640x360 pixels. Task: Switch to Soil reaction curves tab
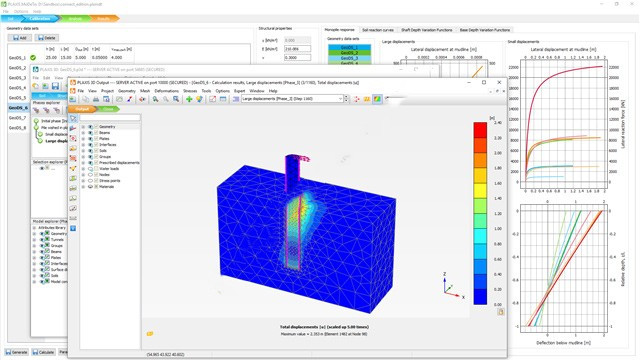pos(378,30)
